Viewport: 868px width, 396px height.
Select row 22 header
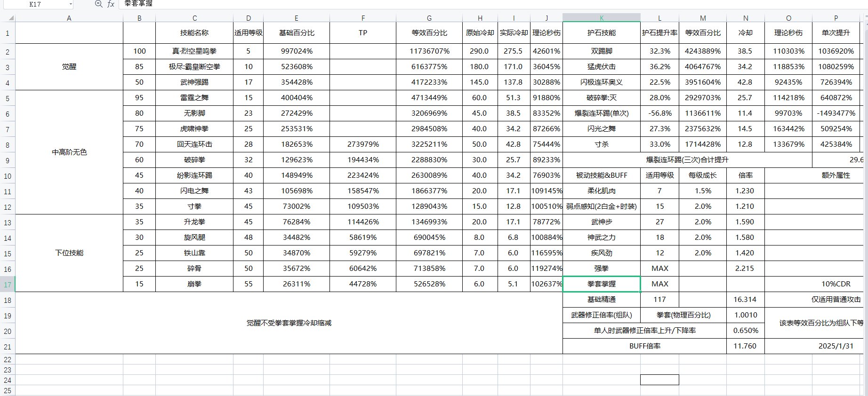8,359
